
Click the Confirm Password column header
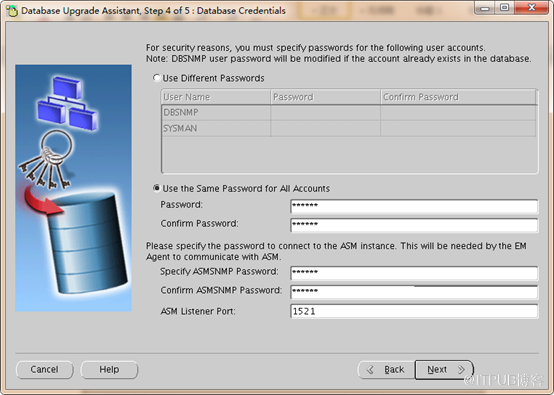tap(458, 97)
